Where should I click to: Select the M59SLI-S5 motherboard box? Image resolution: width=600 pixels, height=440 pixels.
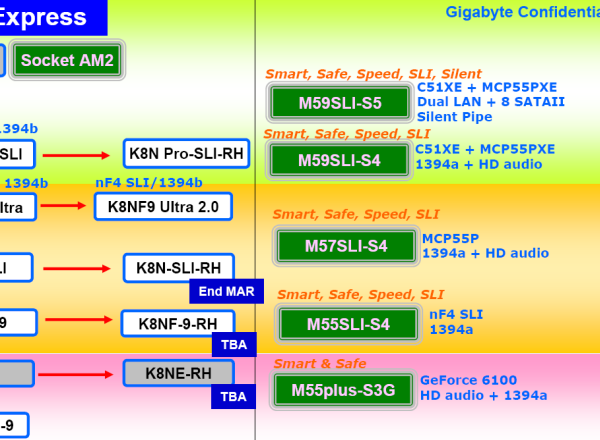[340, 103]
